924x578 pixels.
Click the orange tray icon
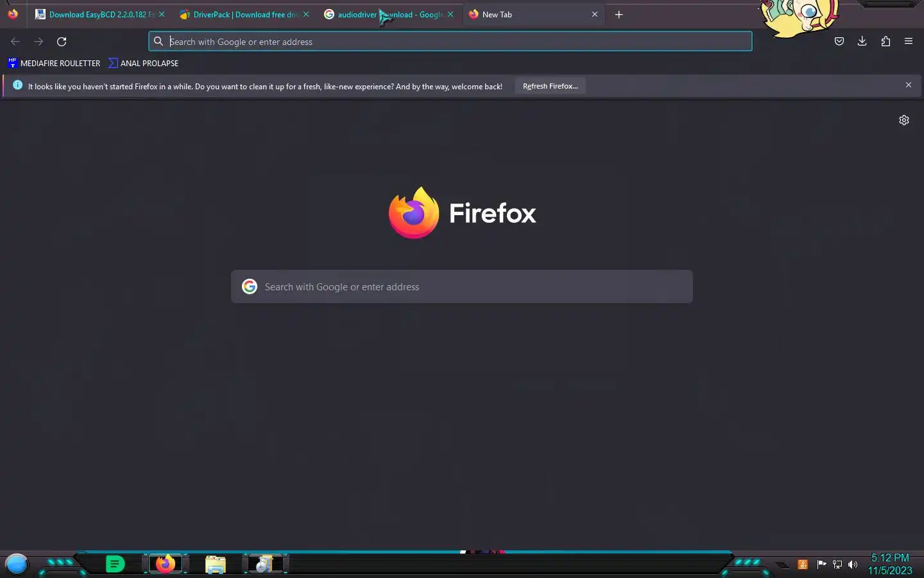click(803, 565)
